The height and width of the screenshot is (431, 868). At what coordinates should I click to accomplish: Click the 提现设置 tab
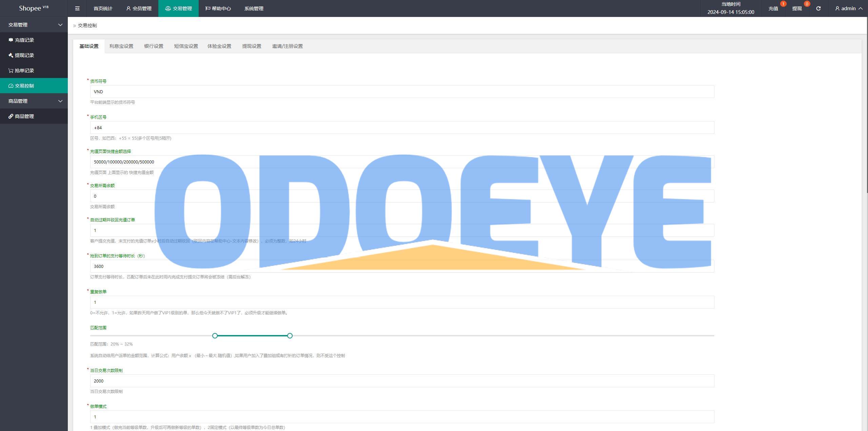pyautogui.click(x=251, y=46)
